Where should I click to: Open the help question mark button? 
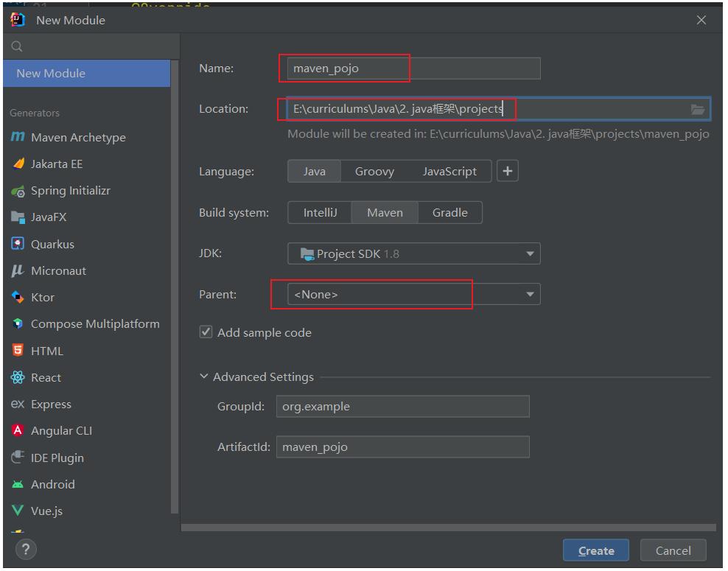coord(25,549)
